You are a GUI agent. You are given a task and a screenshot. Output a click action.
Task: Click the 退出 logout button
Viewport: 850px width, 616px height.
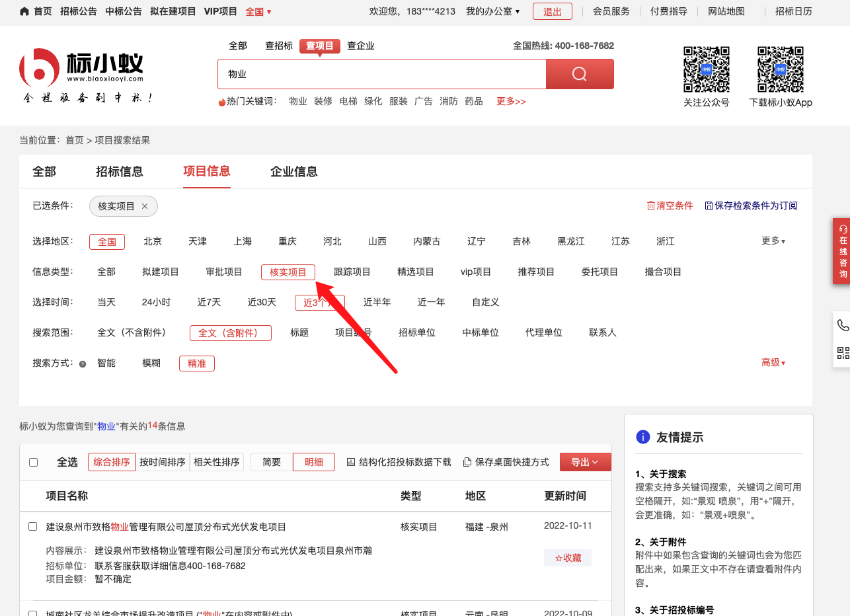coord(552,11)
